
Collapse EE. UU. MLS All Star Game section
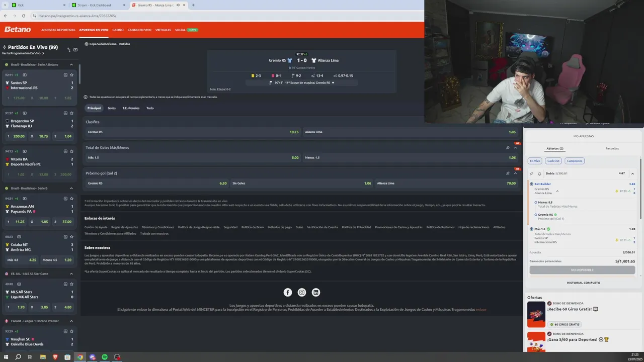pos(71,274)
